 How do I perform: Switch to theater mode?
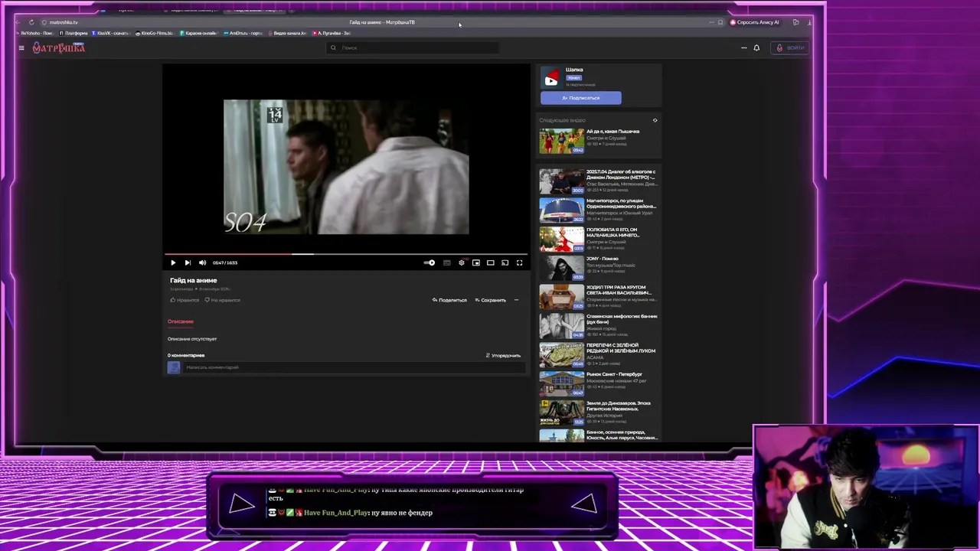[491, 262]
